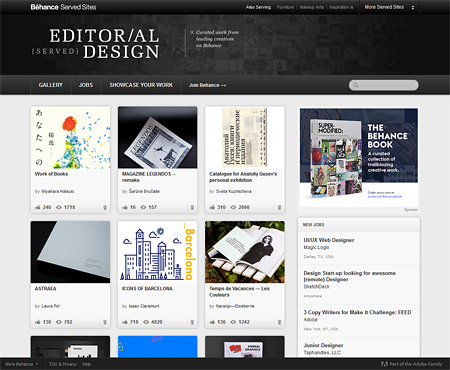Click the badge icon on Magazine Legendos card

point(192,207)
